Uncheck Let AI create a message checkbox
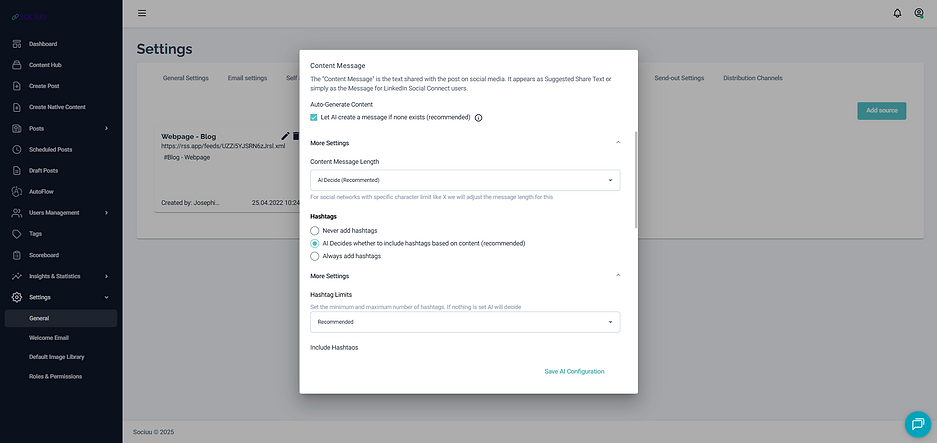Viewport: 937px width, 443px height. click(314, 117)
